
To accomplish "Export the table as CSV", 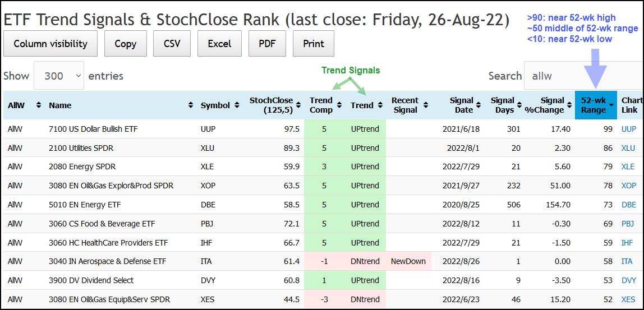I will click(x=172, y=44).
